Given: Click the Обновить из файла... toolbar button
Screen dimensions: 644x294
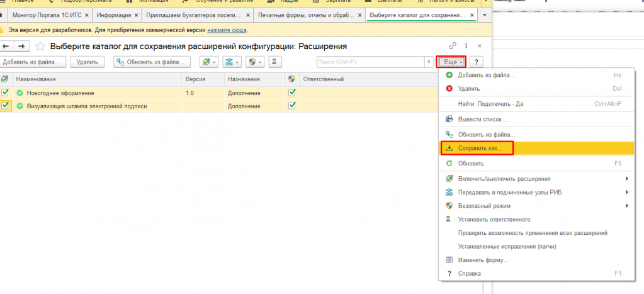Looking at the screenshot, I should pyautogui.click(x=152, y=62).
